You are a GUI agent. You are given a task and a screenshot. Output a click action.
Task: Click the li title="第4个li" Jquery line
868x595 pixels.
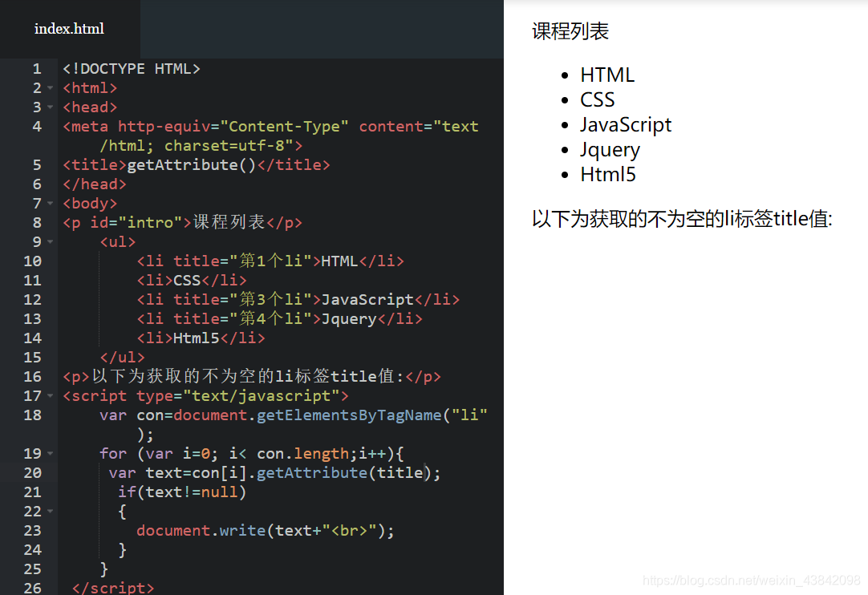tap(279, 319)
